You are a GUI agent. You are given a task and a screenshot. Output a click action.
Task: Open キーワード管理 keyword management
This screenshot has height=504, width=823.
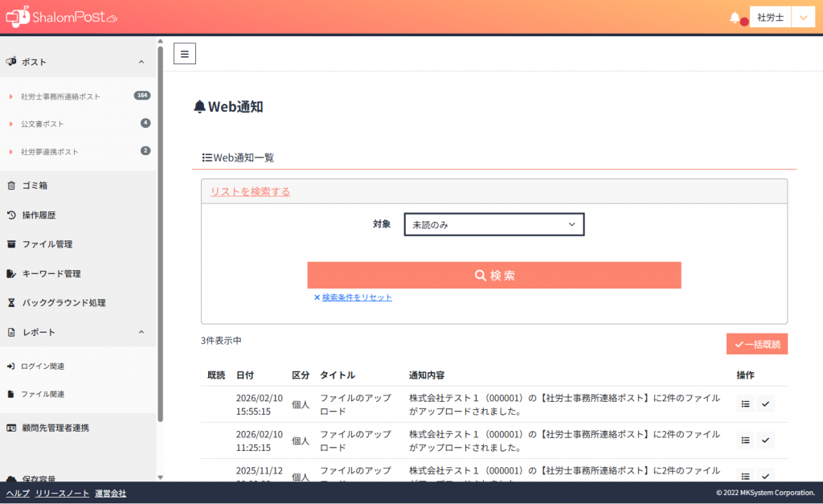51,273
